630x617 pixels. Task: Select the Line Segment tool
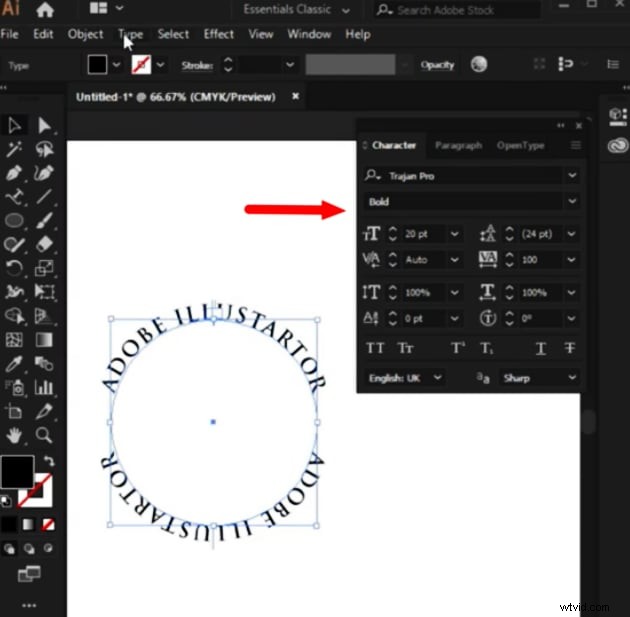(44, 197)
